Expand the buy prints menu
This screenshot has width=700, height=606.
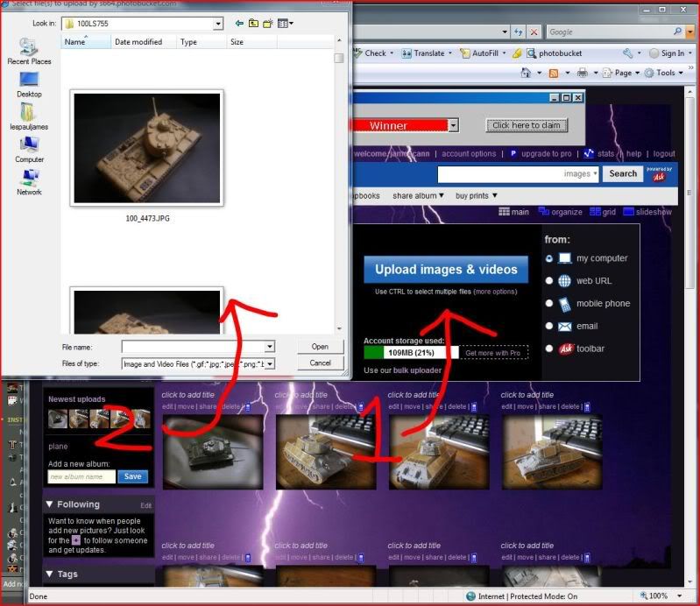coord(477,195)
